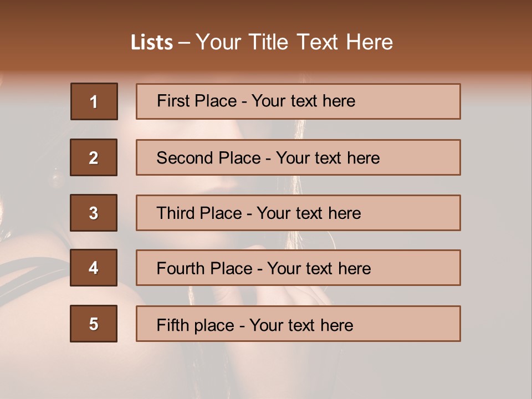This screenshot has height=399, width=532.
Task: Click the number 5 box
Action: click(x=94, y=324)
